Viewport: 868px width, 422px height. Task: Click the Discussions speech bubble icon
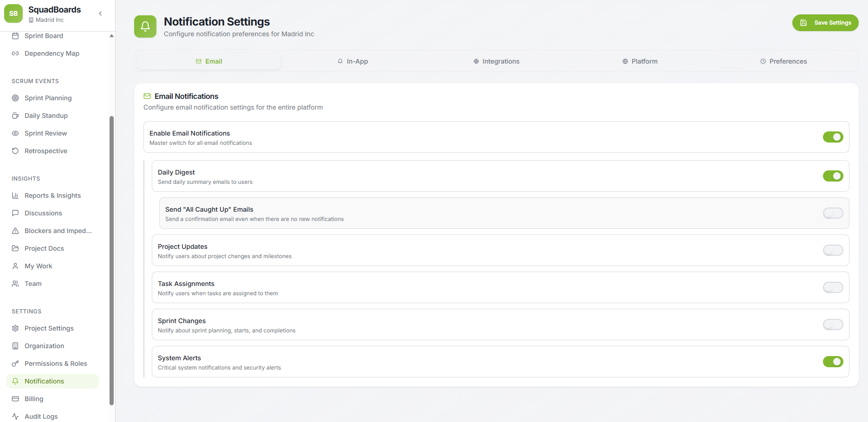click(x=15, y=213)
